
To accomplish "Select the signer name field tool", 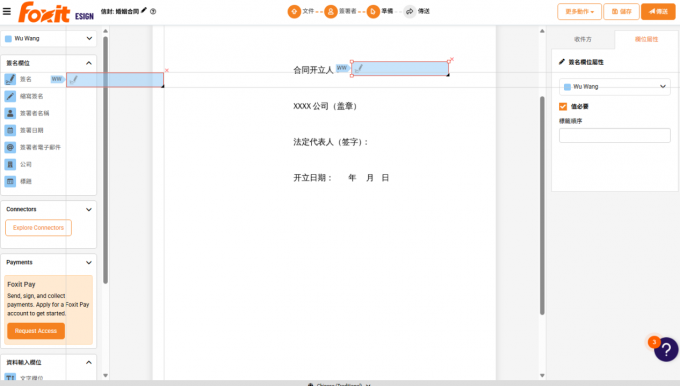I will (x=10, y=113).
